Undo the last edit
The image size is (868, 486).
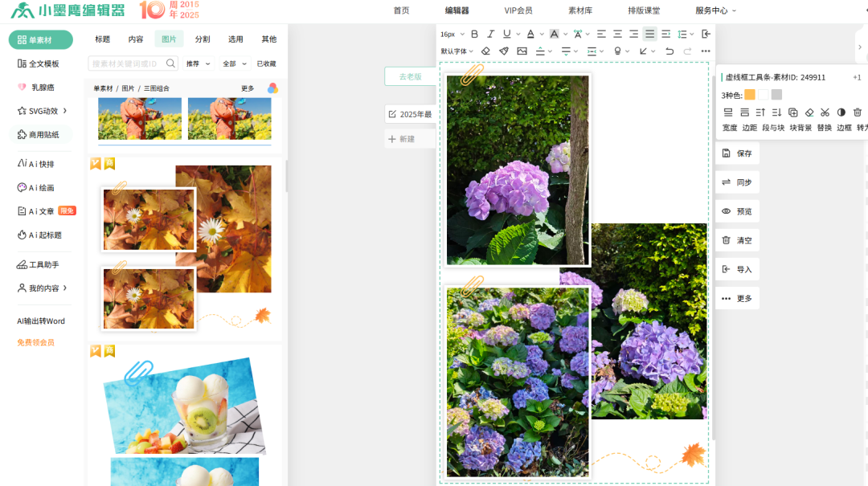tap(669, 51)
